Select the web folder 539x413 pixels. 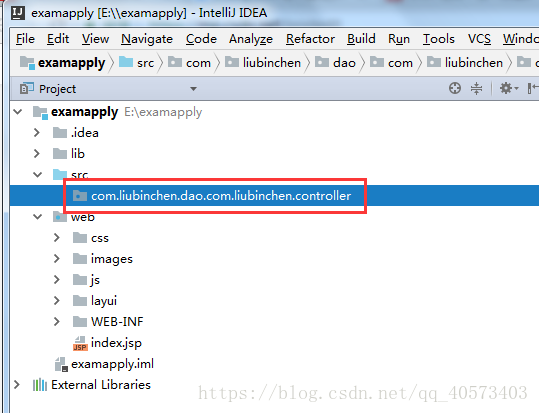[82, 217]
